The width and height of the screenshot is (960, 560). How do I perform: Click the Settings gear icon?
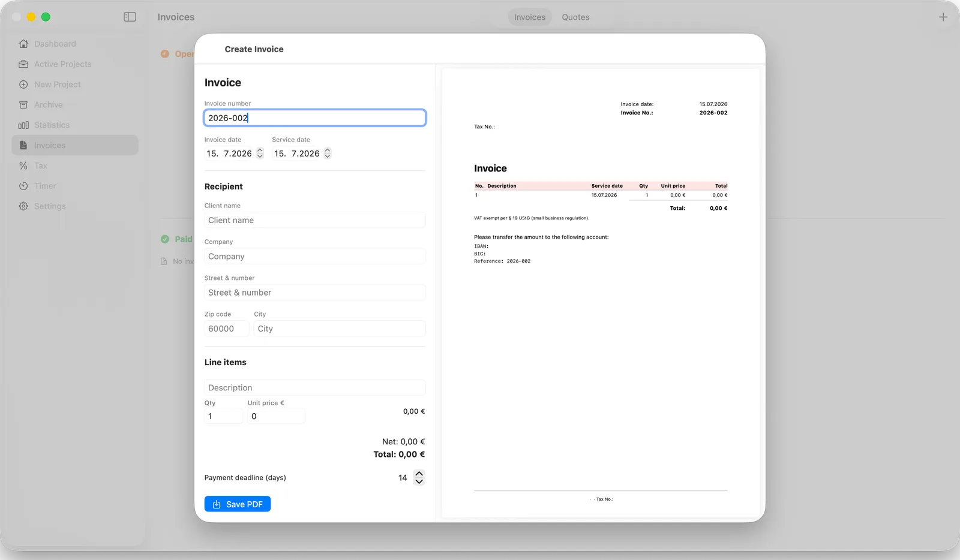tap(23, 206)
